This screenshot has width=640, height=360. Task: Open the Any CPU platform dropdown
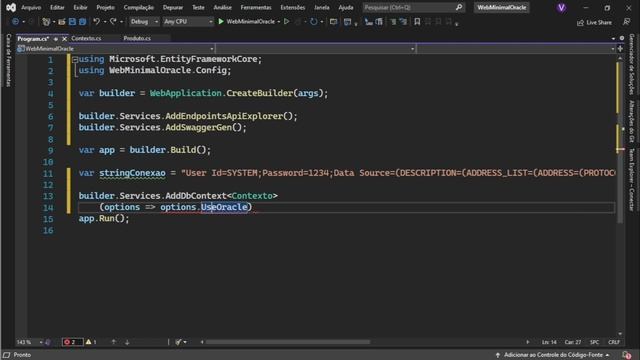[188, 22]
